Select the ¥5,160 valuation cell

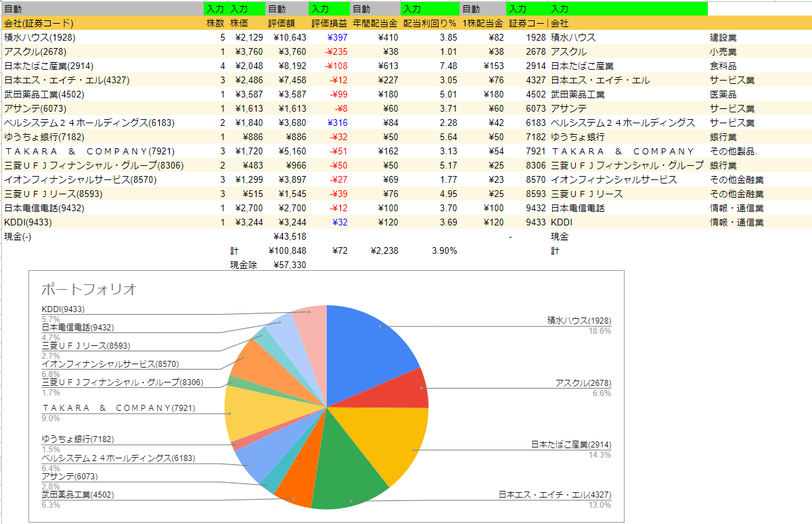coord(286,151)
